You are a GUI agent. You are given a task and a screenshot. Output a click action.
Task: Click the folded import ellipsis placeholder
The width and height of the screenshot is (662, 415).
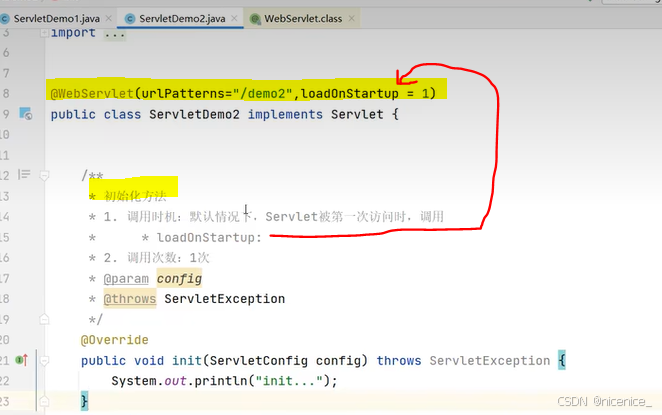tap(115, 34)
